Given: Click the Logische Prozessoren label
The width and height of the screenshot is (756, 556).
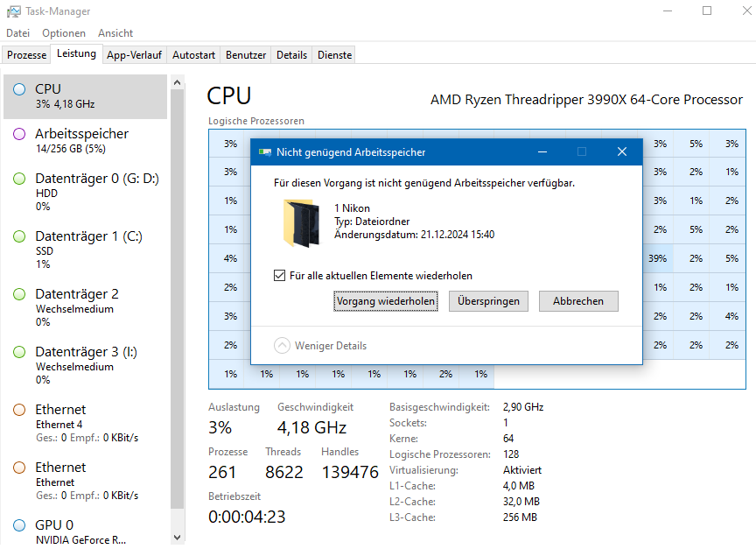Looking at the screenshot, I should tap(256, 121).
